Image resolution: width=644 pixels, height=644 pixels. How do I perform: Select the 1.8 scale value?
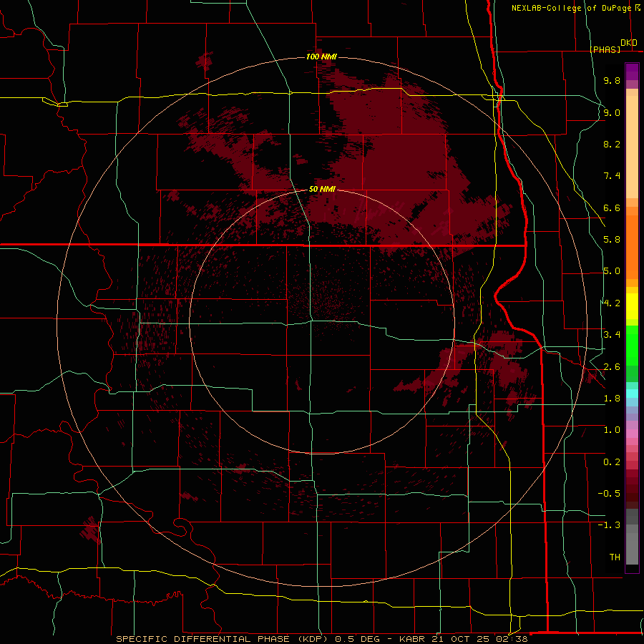coord(612,399)
